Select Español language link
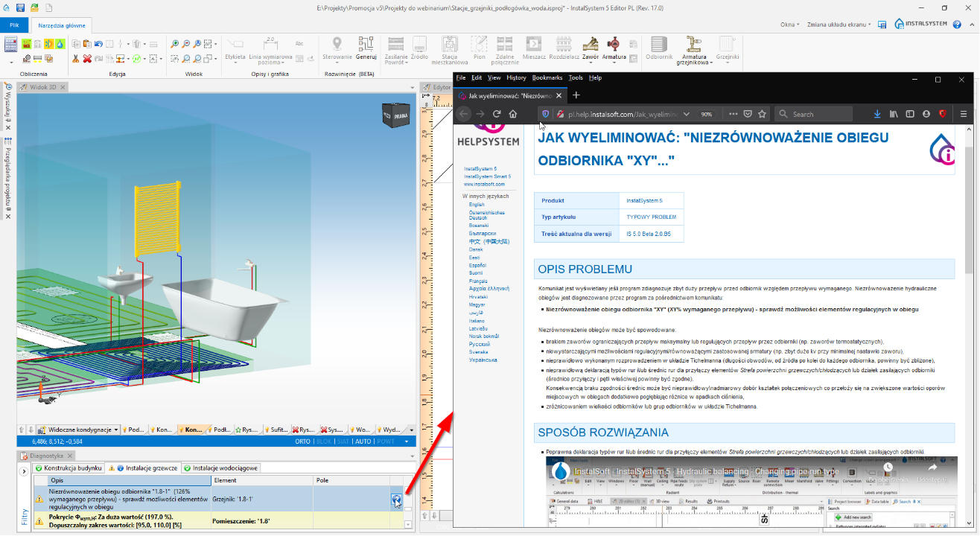Viewport: 980px width, 536px height. (x=477, y=265)
